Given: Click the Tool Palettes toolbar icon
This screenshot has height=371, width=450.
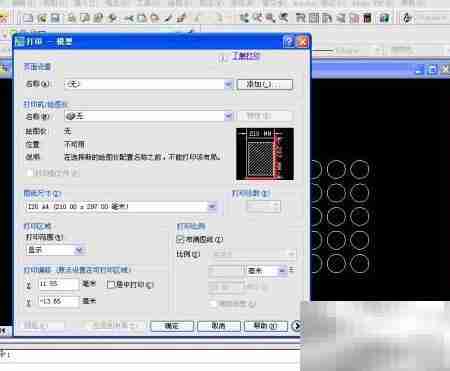Looking at the screenshot, I should pos(327,17).
